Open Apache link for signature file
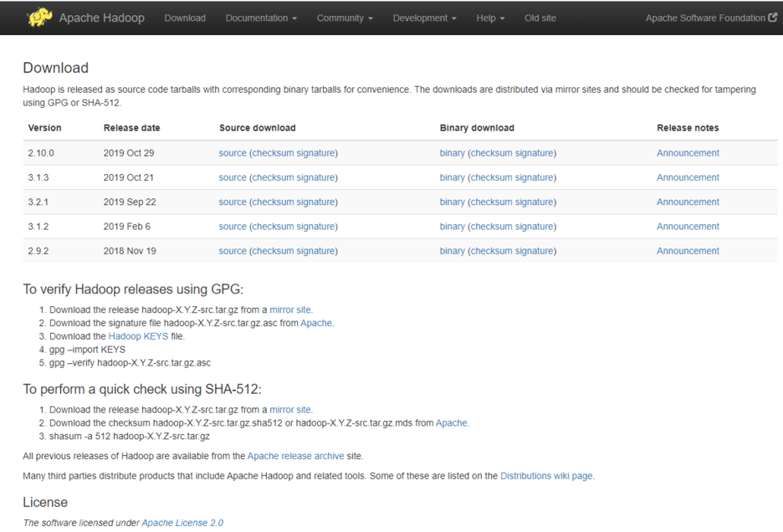 point(316,323)
